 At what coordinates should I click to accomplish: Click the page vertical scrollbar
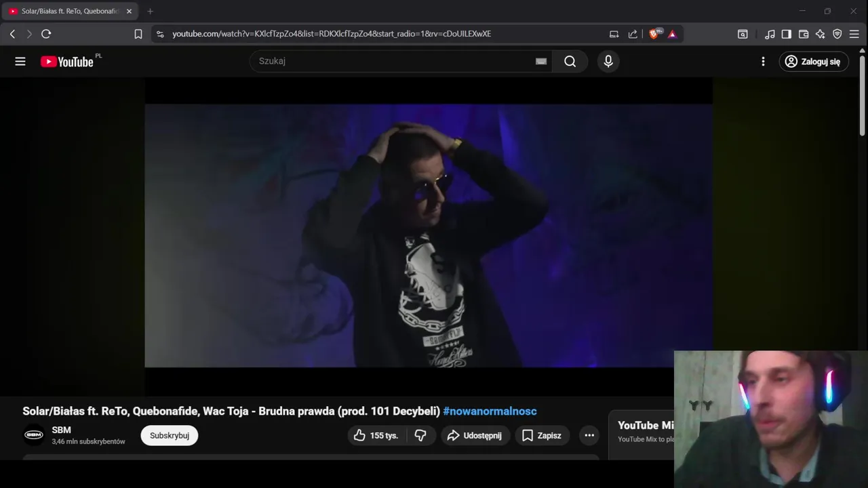[863, 95]
